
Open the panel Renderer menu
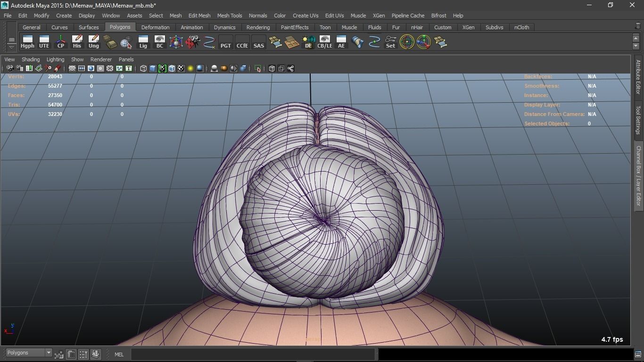101,59
